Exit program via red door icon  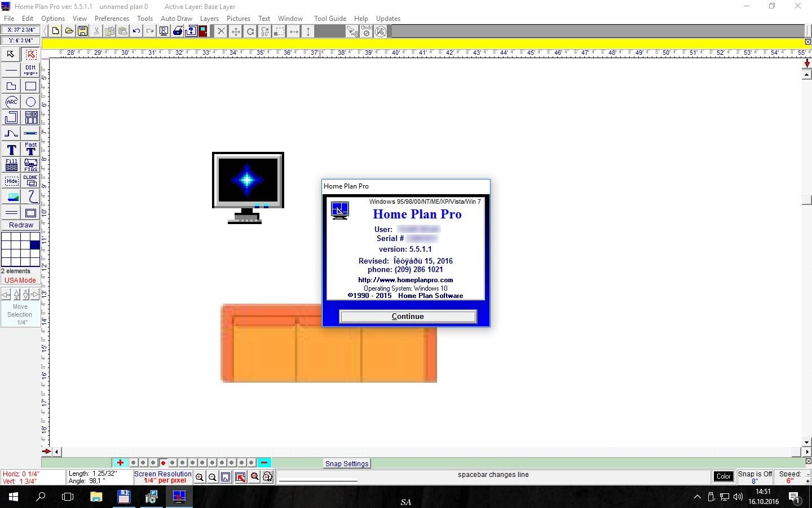pos(202,31)
